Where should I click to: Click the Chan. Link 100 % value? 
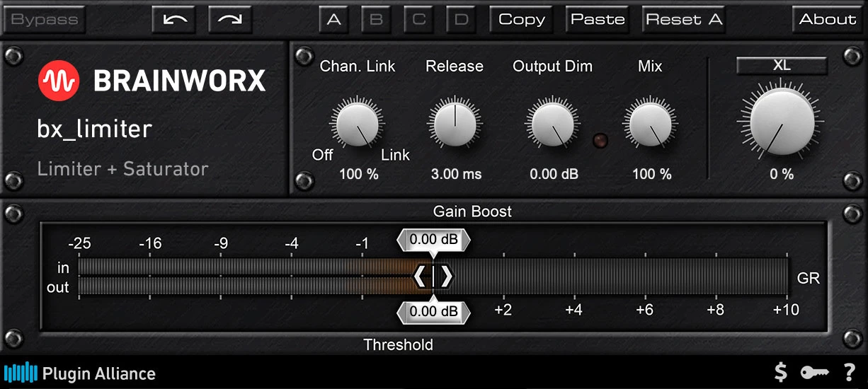(x=359, y=174)
